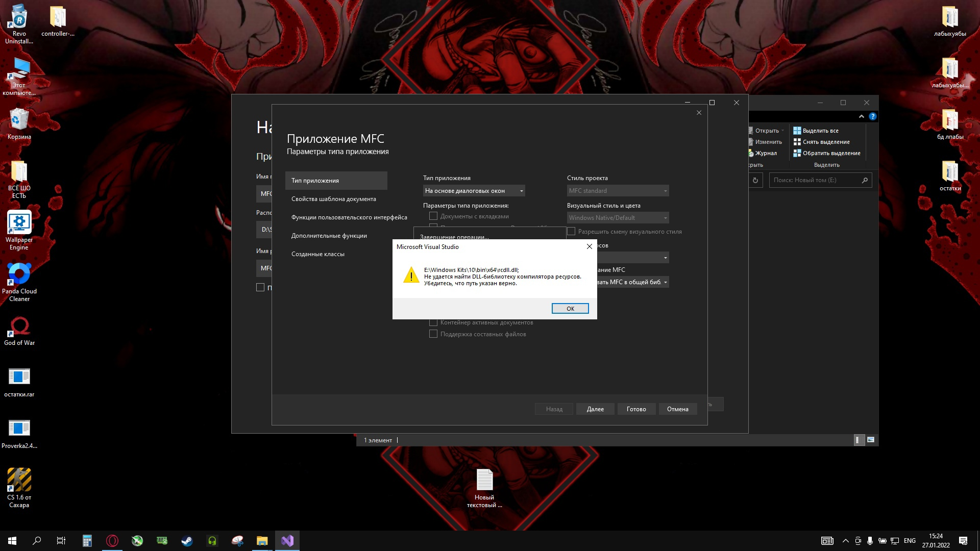Close the Microsoft Visual Studio warning dialog

(x=589, y=246)
